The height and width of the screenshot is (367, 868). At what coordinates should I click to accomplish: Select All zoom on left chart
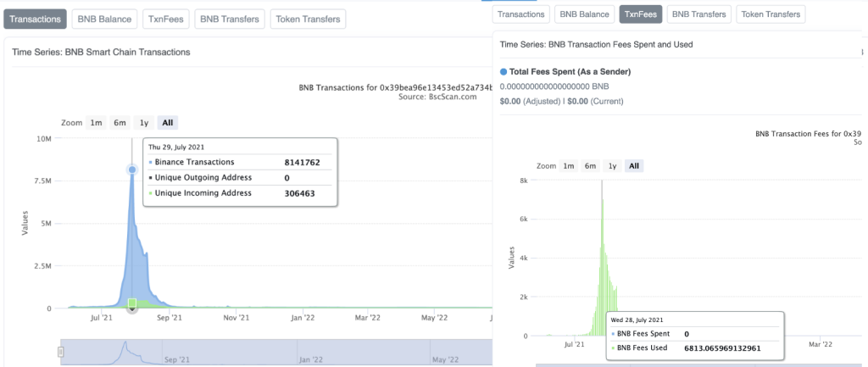167,123
